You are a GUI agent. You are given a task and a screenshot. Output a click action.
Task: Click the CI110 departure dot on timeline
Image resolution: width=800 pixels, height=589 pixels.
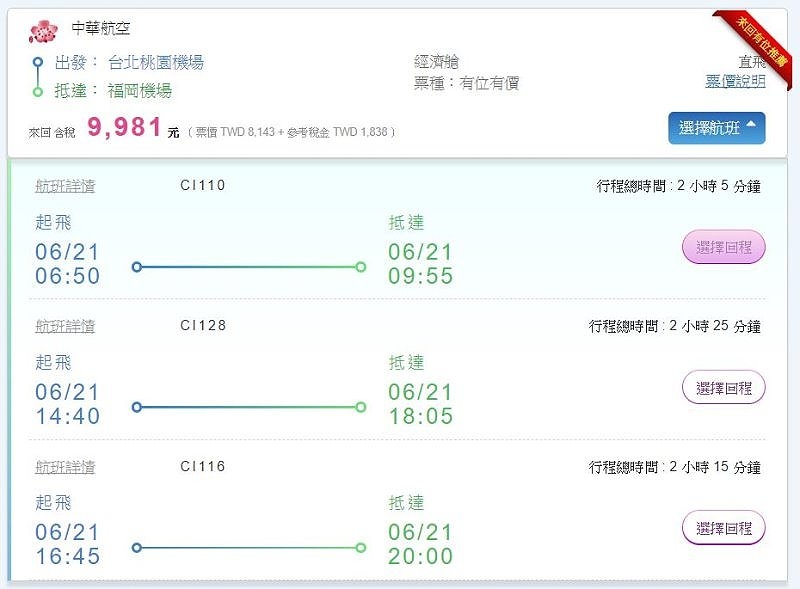click(x=137, y=267)
